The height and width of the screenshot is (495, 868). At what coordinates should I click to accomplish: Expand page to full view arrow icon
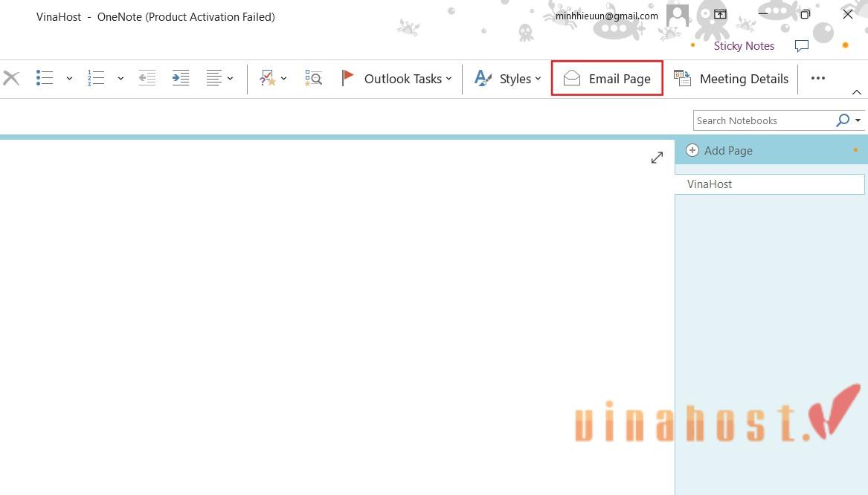657,158
